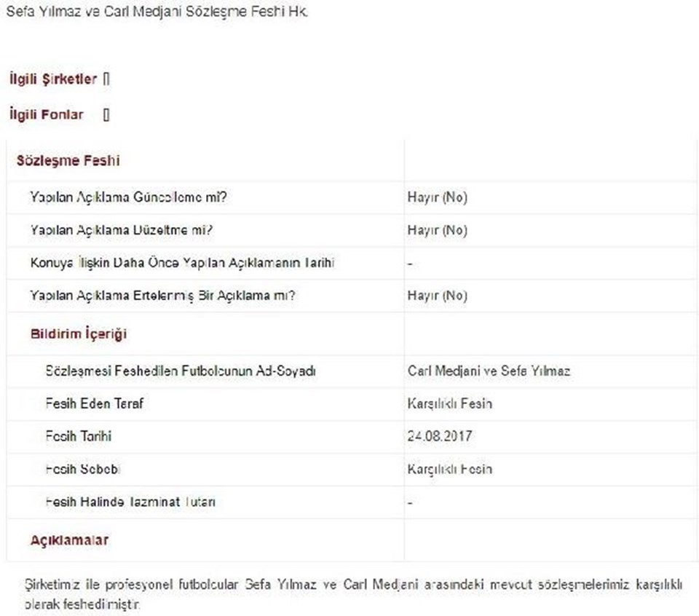Screen dimensions: 699x616
Task: Click the bracket icon beside İlgili Şirketler
Action: (106, 79)
